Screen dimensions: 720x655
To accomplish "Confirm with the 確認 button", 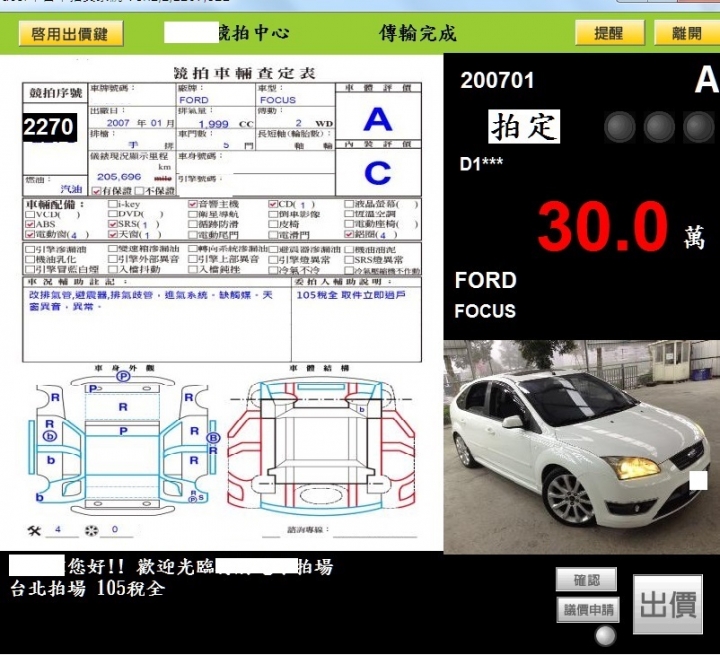I will [x=586, y=580].
